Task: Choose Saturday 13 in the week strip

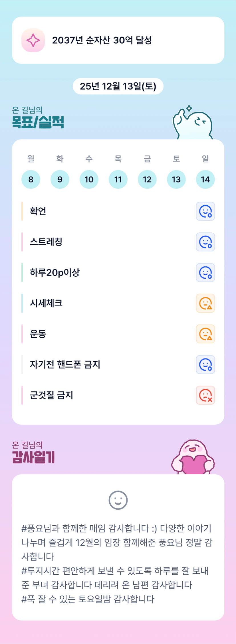Action: click(x=176, y=179)
